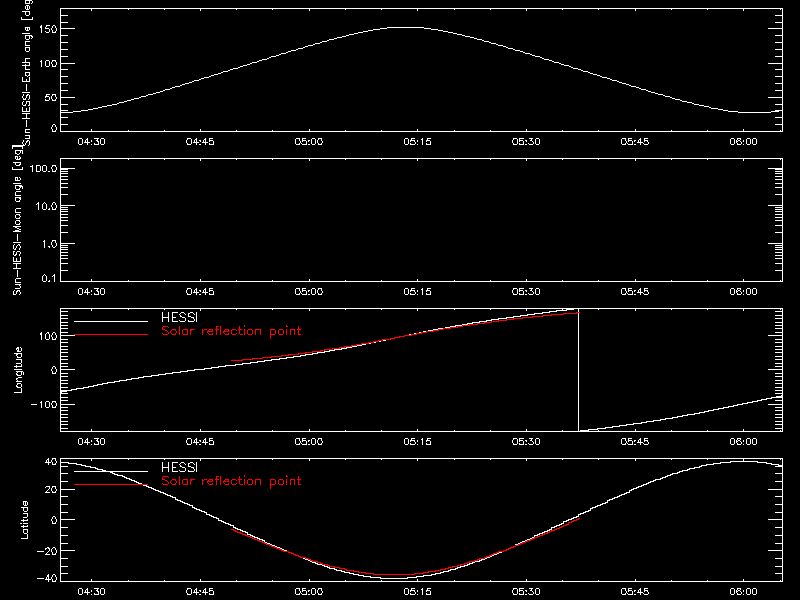Screen dimensions: 800x600
Task: Click the 0.1 tick label on Moon angle axis
Action: click(x=49, y=278)
